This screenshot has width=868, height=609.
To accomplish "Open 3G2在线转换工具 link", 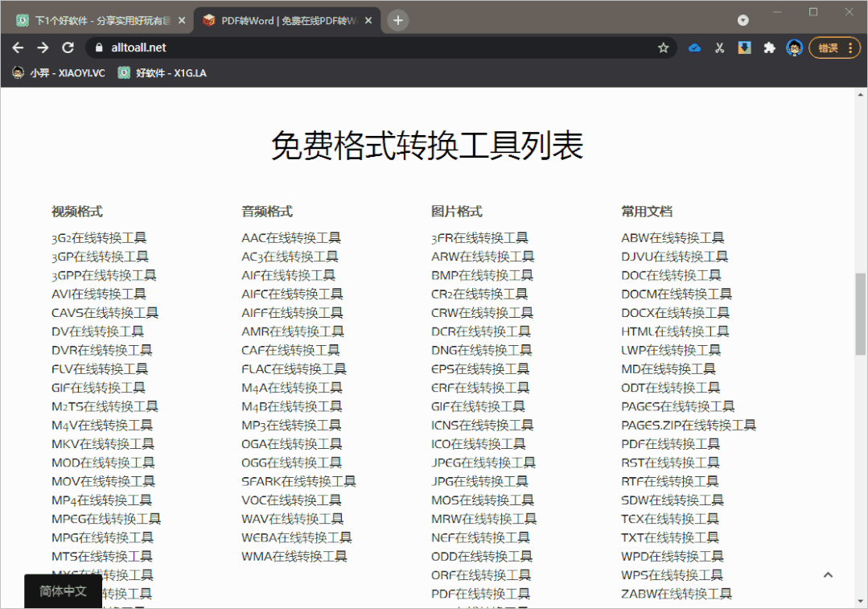I will point(98,237).
